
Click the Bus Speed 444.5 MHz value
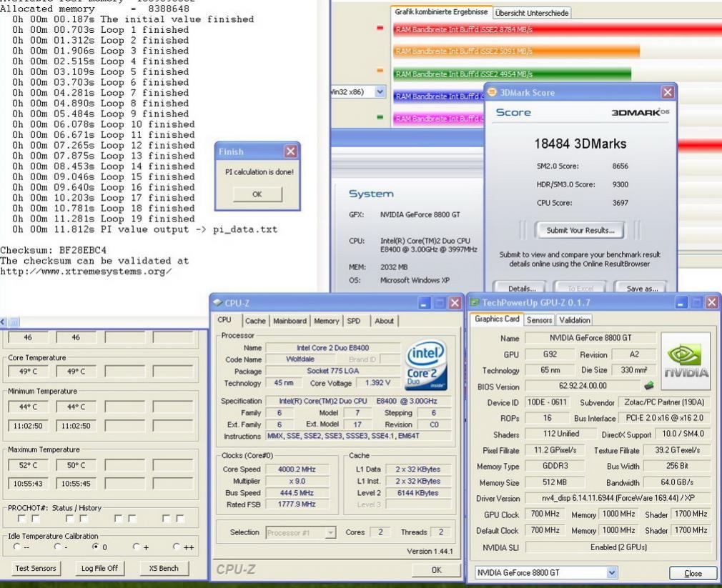click(297, 493)
